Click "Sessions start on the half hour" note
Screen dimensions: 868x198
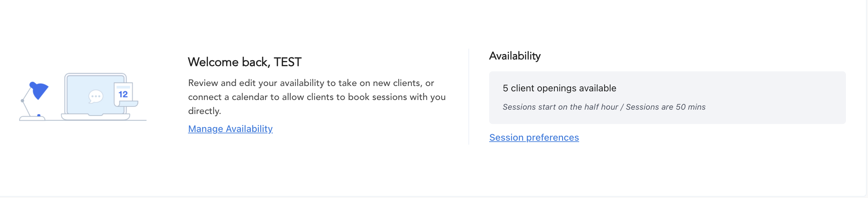560,107
